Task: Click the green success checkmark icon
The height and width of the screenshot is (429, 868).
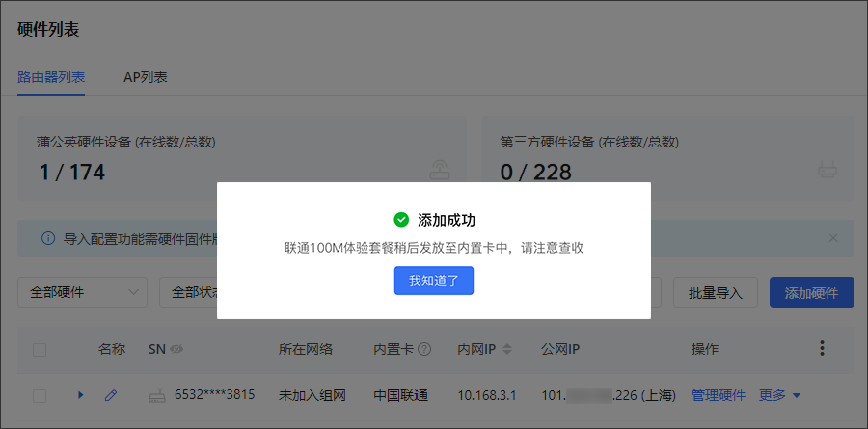Action: (x=401, y=220)
